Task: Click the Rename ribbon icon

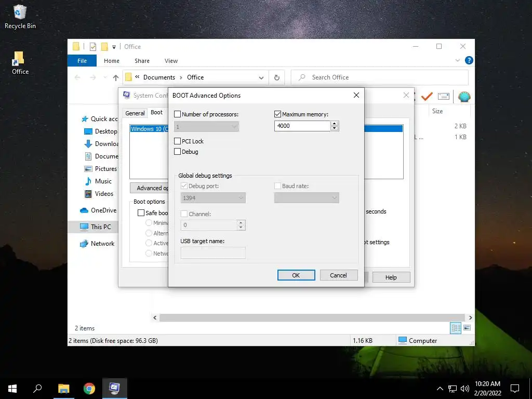Action: 444,96
